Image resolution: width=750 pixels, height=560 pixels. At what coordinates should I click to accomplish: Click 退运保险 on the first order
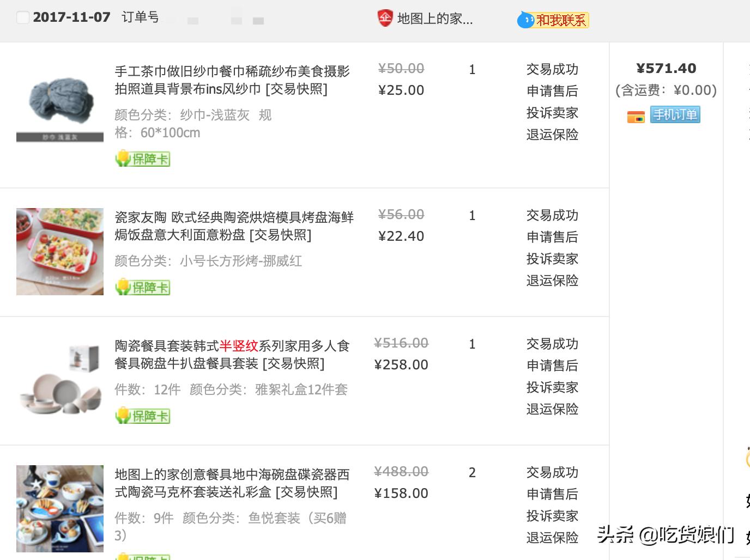pyautogui.click(x=552, y=135)
